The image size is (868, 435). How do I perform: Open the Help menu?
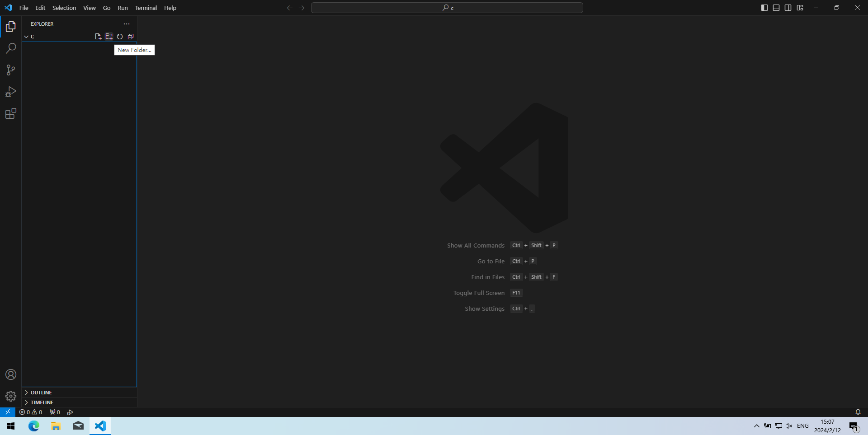pos(170,8)
